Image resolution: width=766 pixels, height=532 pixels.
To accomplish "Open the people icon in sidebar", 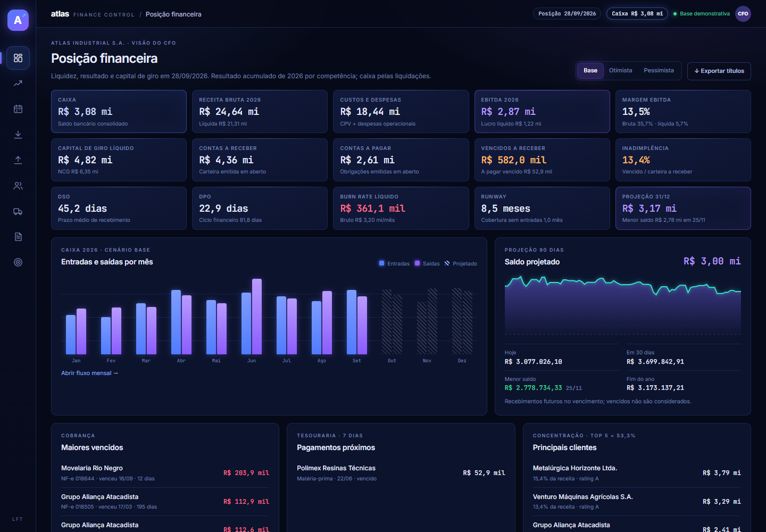I will (x=18, y=186).
